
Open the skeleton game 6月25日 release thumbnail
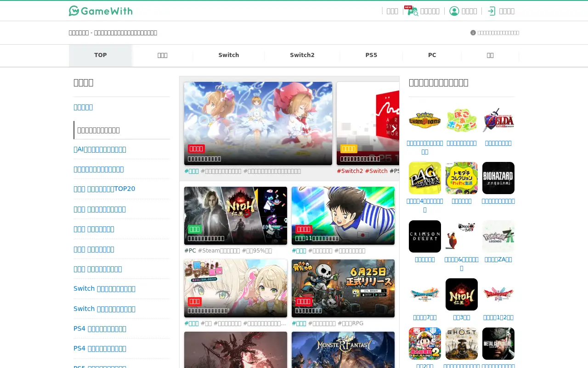coord(343,288)
